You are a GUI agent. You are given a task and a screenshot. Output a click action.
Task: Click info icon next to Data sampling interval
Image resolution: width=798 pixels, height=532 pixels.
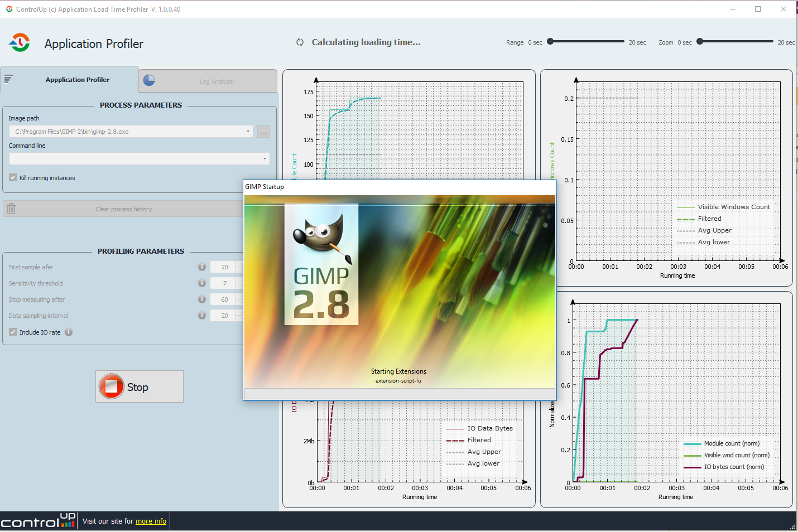tap(202, 316)
